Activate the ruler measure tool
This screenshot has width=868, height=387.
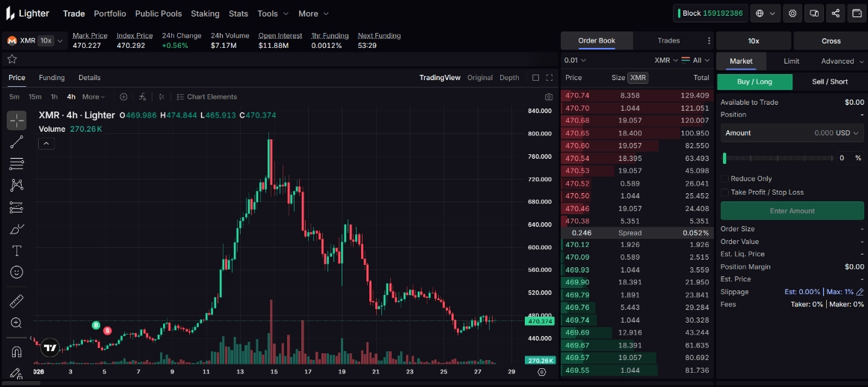[16, 302]
